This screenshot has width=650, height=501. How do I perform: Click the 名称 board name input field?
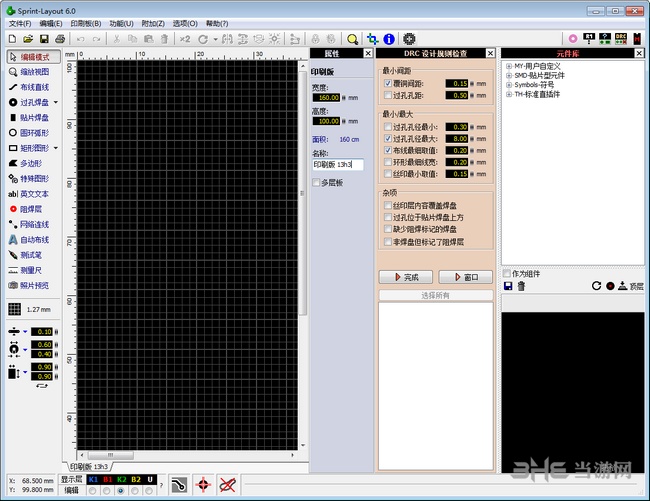[338, 165]
